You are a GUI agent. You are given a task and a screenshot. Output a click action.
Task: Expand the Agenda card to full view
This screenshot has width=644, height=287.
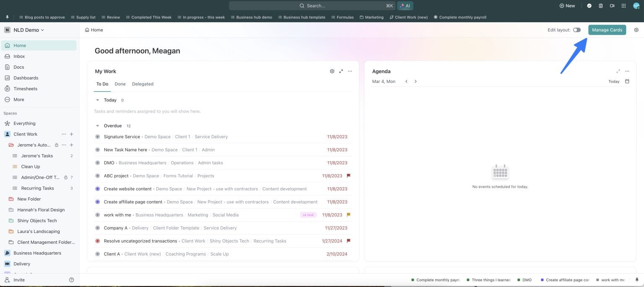pyautogui.click(x=618, y=71)
